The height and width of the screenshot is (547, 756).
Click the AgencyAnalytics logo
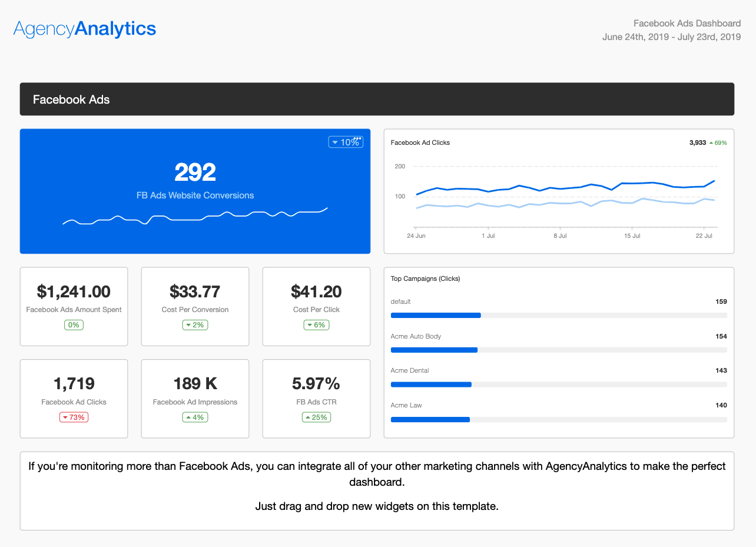84,28
